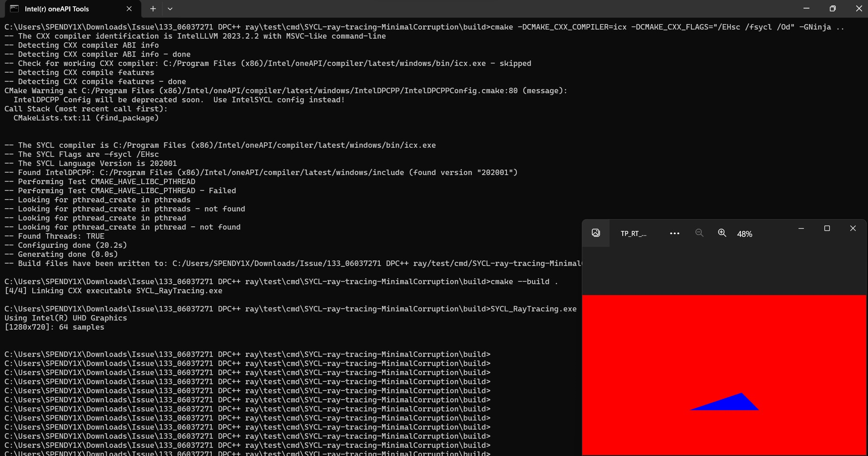Click the red rendered ray-tracing image
Image resolution: width=868 pixels, height=456 pixels.
click(659, 341)
